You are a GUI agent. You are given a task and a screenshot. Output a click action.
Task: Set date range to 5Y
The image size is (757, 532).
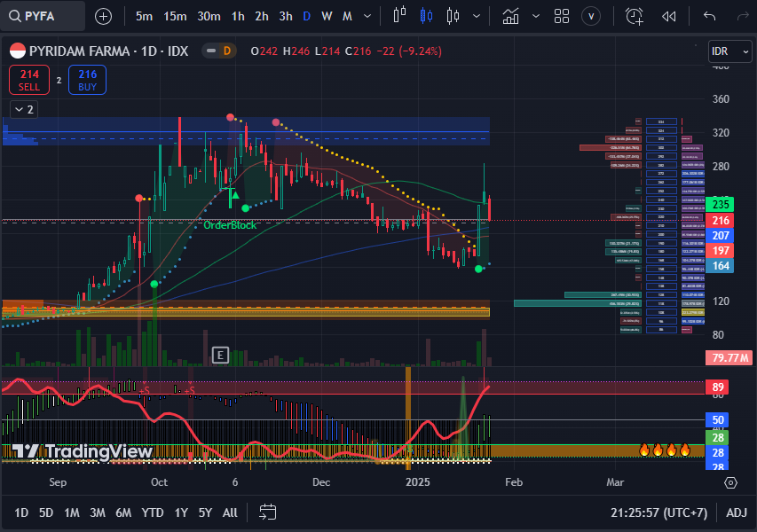pos(205,512)
